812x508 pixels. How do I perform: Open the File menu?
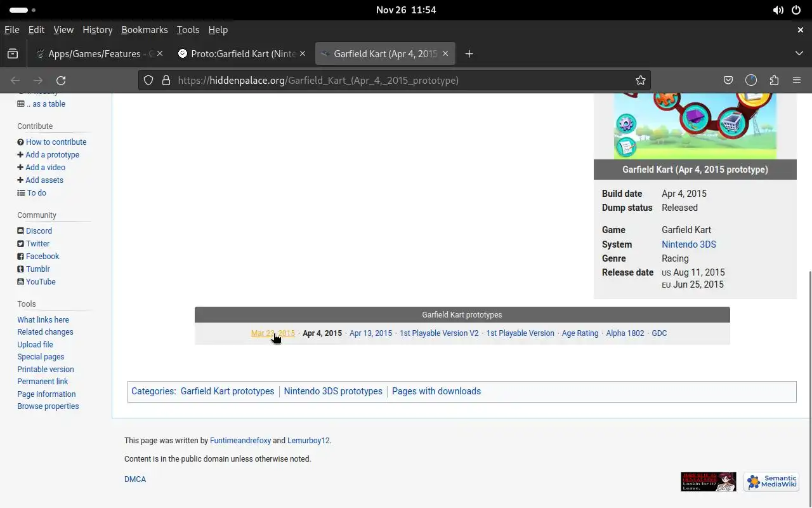point(11,30)
